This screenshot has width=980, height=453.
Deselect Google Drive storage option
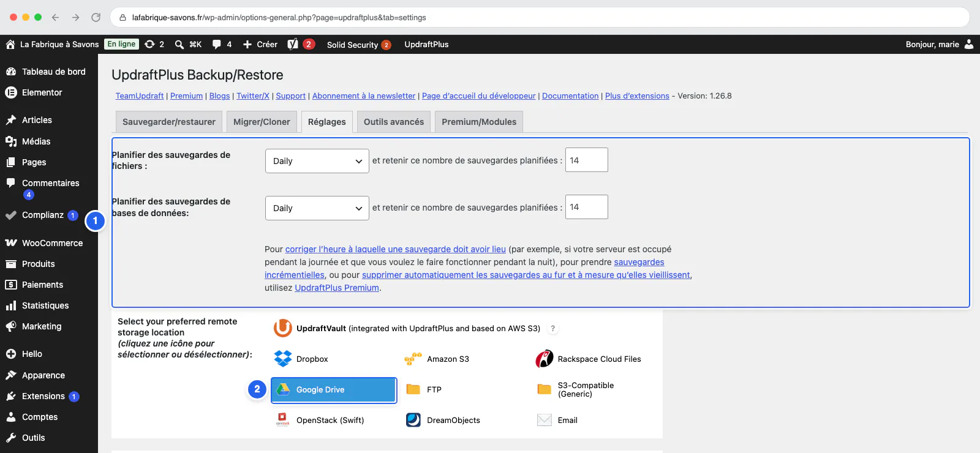tap(334, 390)
